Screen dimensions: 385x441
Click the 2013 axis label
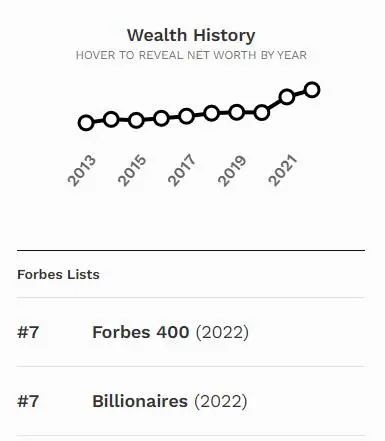82,170
